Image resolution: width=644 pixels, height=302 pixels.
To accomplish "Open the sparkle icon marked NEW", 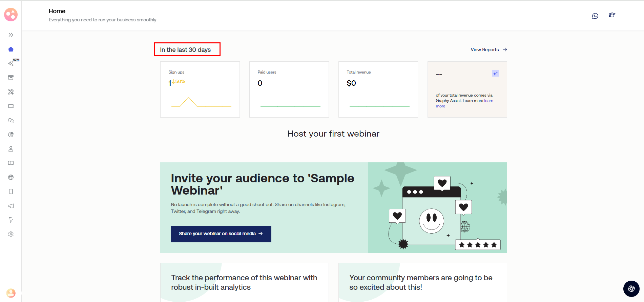I will point(11,63).
